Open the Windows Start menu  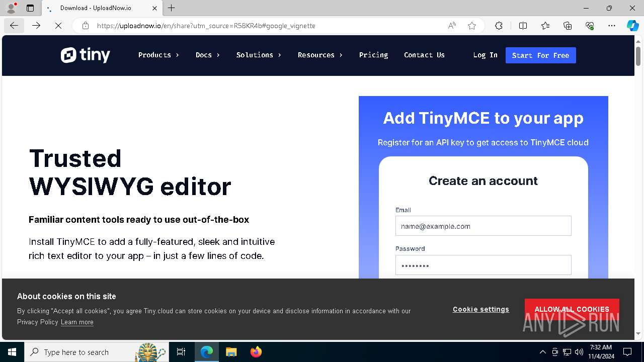(x=12, y=352)
